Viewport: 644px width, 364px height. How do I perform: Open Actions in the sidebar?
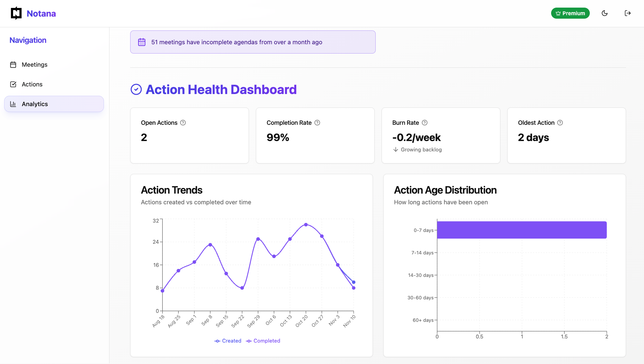tap(32, 84)
